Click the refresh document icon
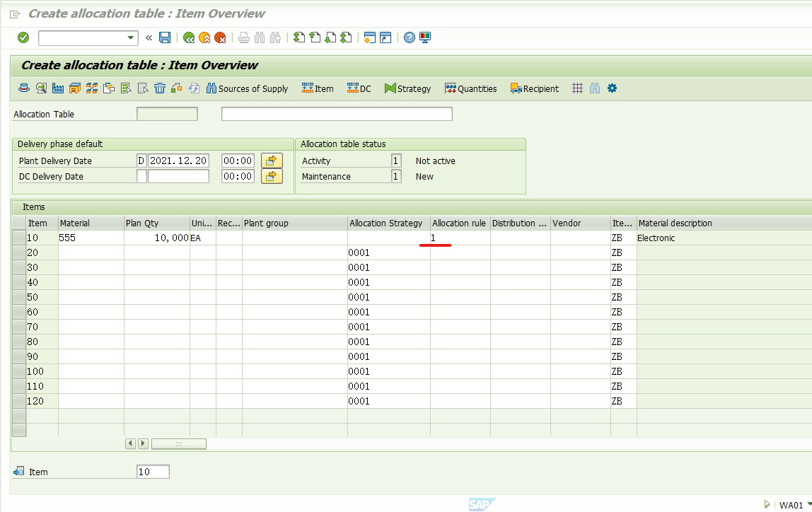Viewport: 812px width, 512px height. pos(194,88)
